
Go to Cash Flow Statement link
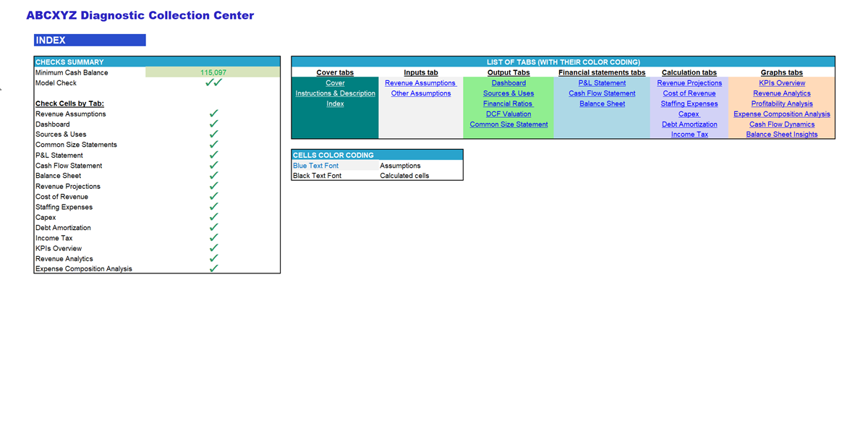tap(602, 93)
